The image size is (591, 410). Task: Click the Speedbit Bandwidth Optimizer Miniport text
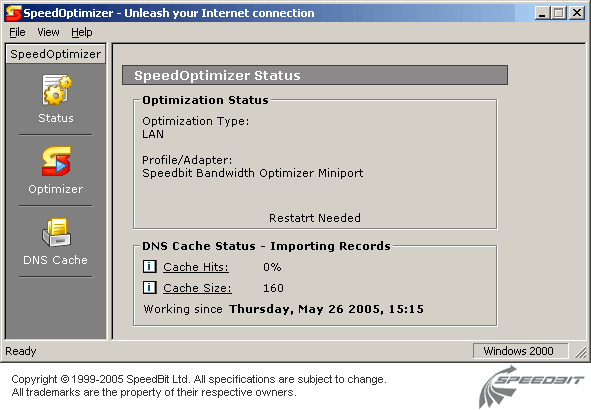point(253,173)
